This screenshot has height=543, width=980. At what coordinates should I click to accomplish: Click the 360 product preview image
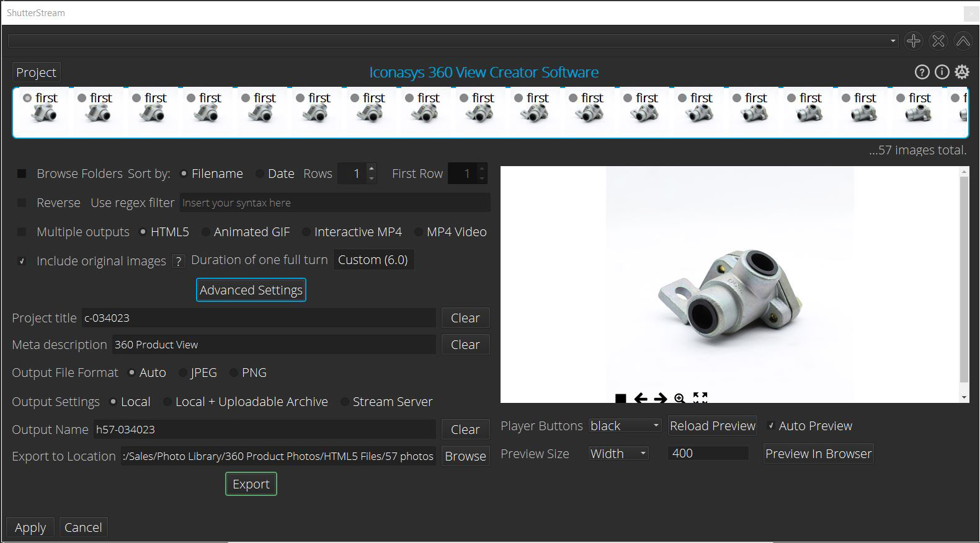(730, 285)
